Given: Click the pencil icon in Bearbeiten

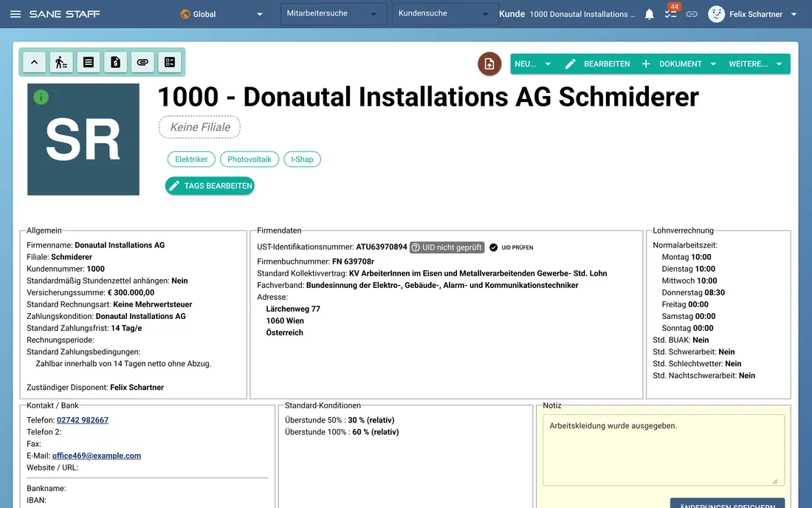Looking at the screenshot, I should [x=570, y=63].
